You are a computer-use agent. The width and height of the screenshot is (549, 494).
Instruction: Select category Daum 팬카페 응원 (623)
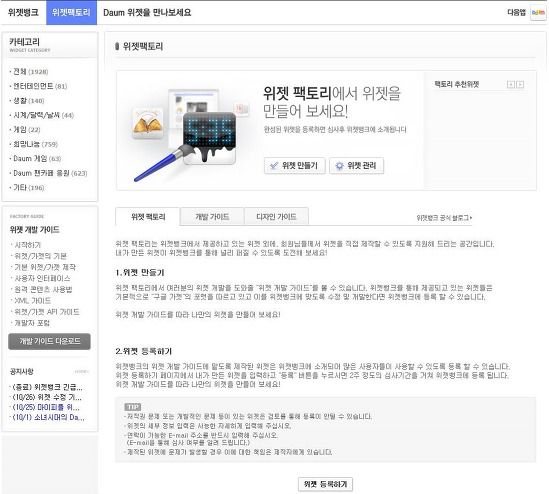[50, 173]
